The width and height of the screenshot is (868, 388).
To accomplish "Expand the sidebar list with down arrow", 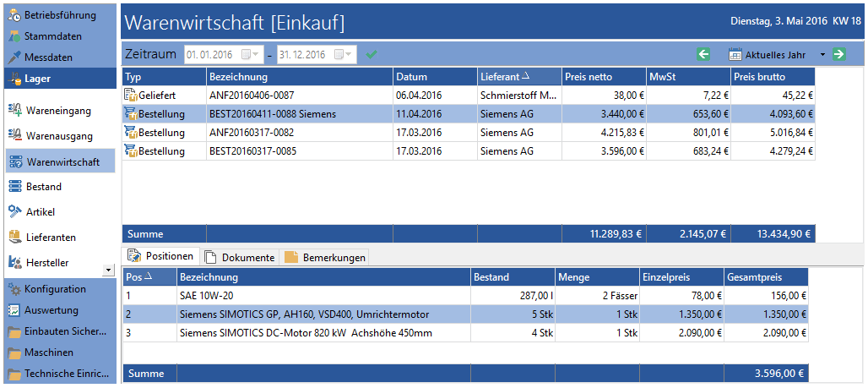I will click(108, 269).
